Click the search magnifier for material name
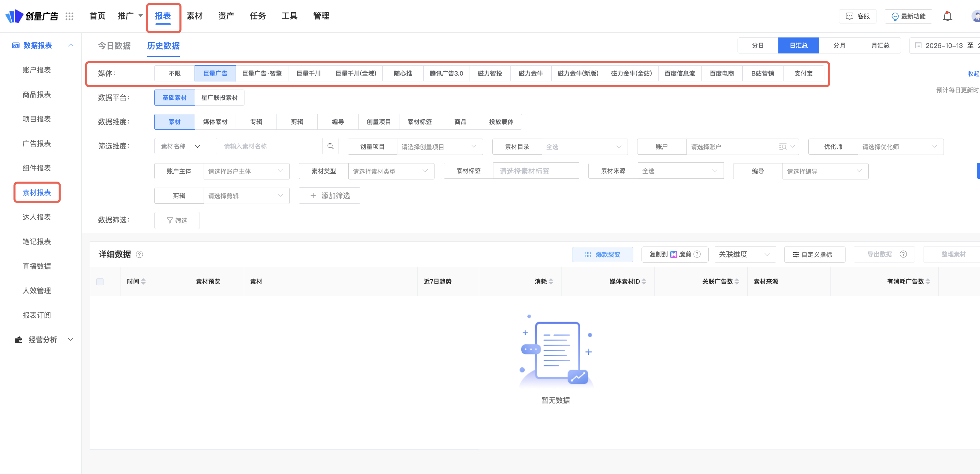Viewport: 980px width, 474px height. [x=330, y=146]
